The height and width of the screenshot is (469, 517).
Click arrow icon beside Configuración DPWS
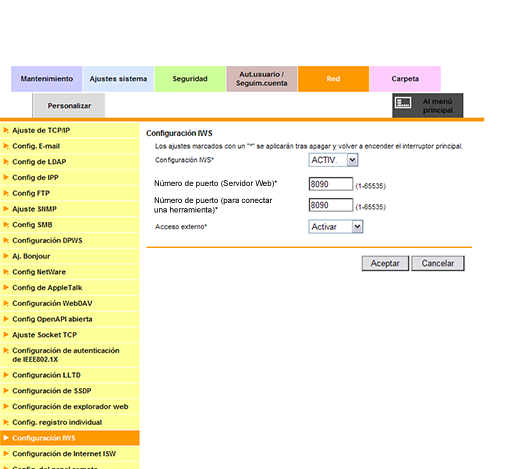[6, 240]
